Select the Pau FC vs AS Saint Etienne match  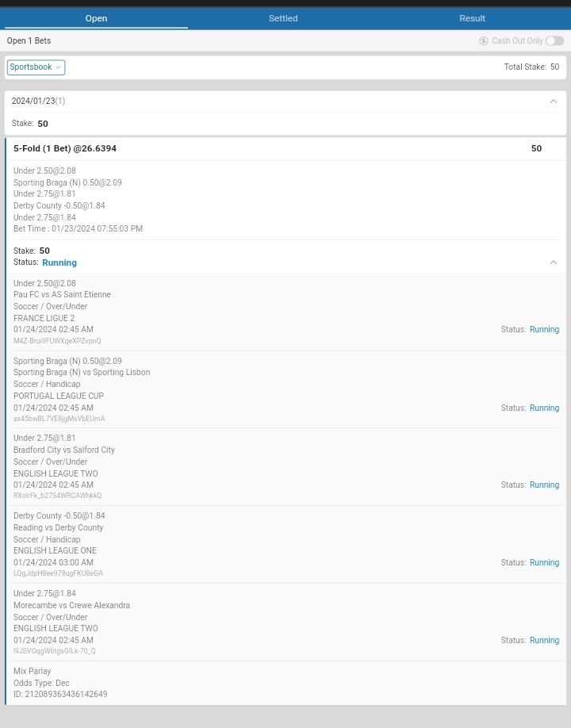(62, 295)
